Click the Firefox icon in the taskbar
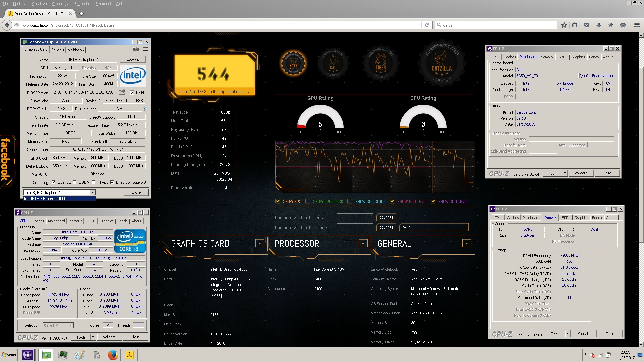The image size is (644, 362). pos(113,355)
